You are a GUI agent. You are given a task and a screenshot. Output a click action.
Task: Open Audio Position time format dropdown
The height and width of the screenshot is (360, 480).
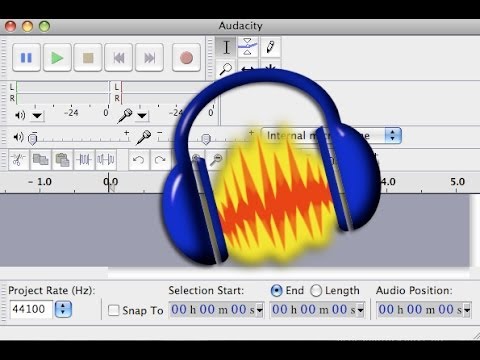click(x=467, y=310)
